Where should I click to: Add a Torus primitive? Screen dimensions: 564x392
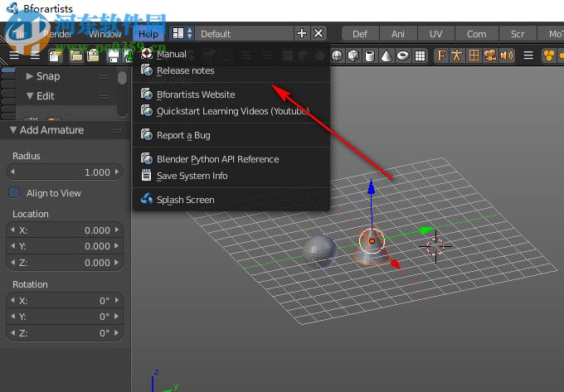[x=403, y=56]
